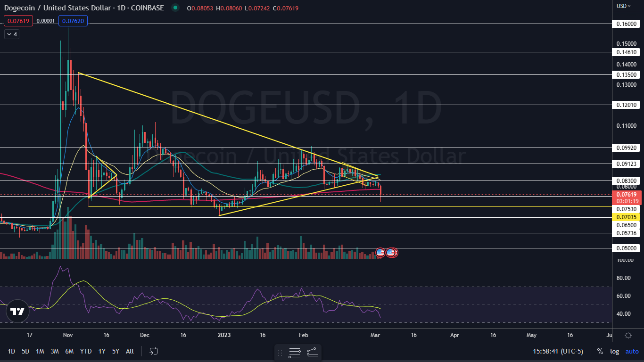Click the 0.05000 horizontal line price label

click(625, 248)
